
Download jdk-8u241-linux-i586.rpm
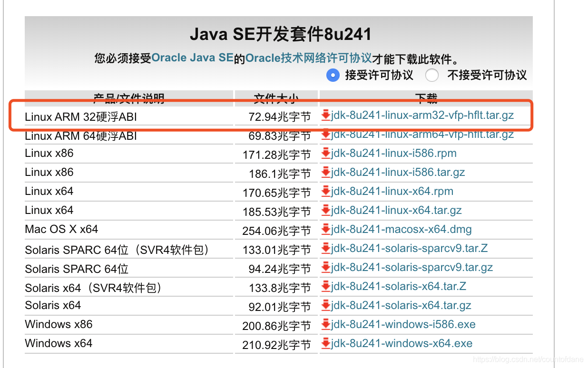[x=393, y=153]
